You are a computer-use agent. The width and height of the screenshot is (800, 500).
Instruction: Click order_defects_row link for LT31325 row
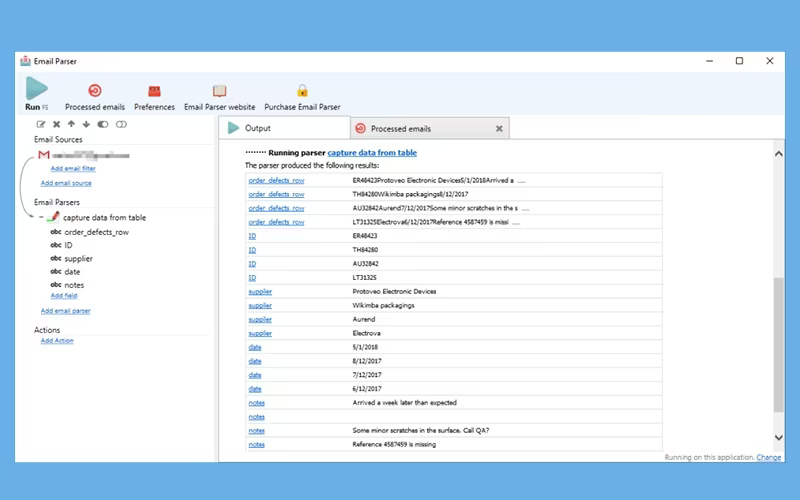(x=276, y=222)
